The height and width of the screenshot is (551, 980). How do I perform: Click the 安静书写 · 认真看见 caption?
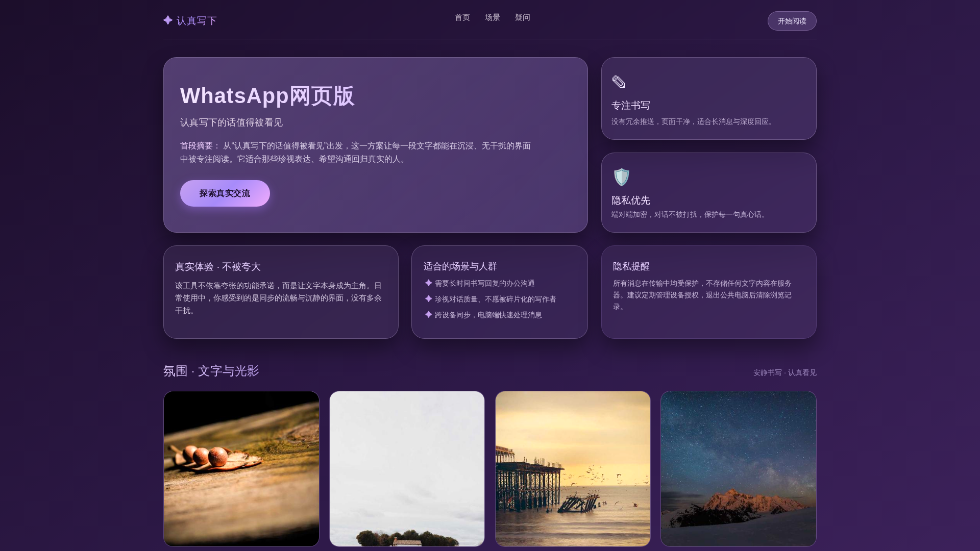coord(785,372)
